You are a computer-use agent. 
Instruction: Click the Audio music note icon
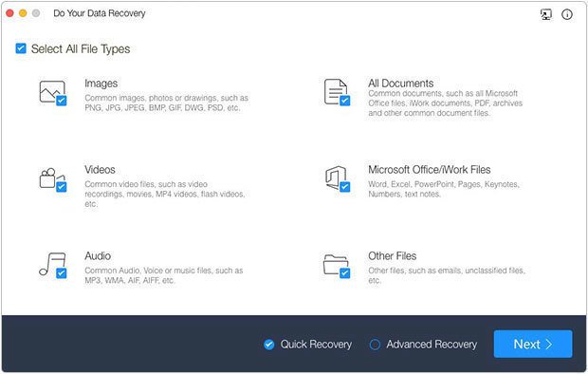click(52, 264)
